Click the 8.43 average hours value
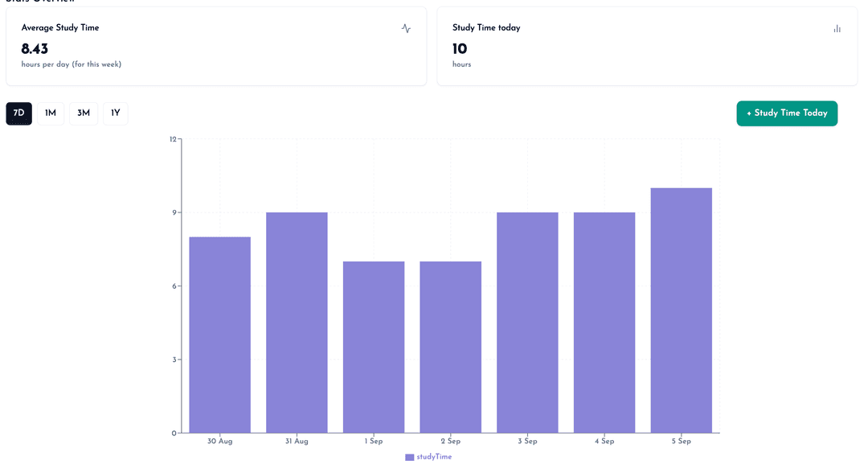This screenshot has width=868, height=469. [x=35, y=49]
